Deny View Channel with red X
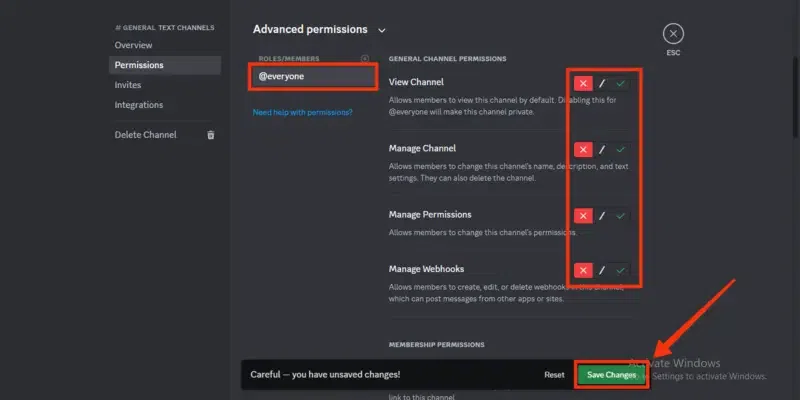Image resolution: width=800 pixels, height=400 pixels. [582, 84]
